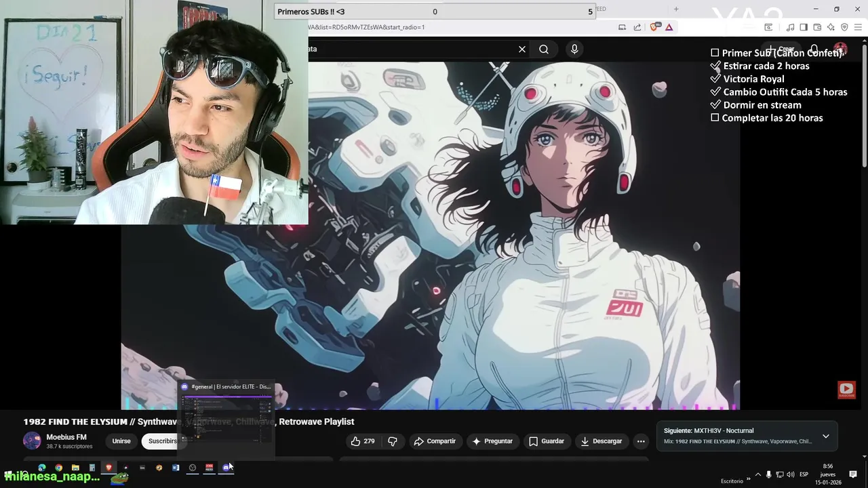The image size is (868, 488).
Task: Open the taskbar clock showing 8:56
Action: tap(828, 474)
